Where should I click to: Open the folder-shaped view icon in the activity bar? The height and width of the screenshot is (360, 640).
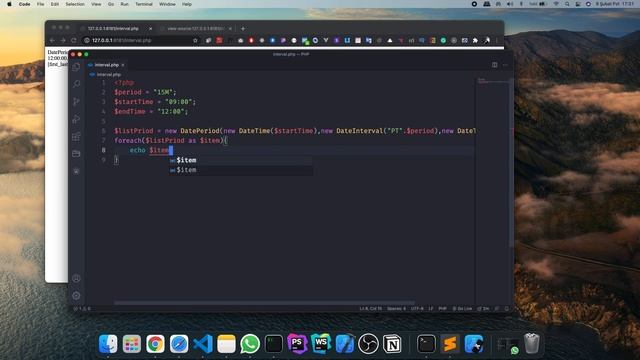coord(76,154)
